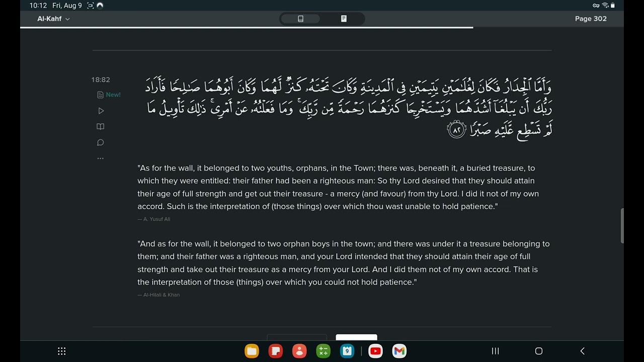The height and width of the screenshot is (362, 644).
Task: Open the Contacts app in taskbar
Action: (299, 351)
